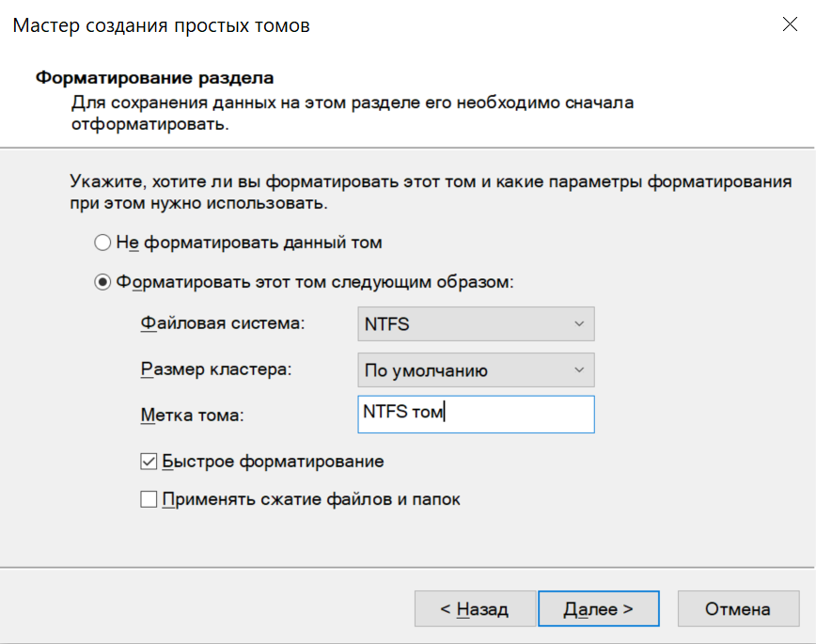816x644 pixels.
Task: Open cluster size list using its chevron arrow
Action: pos(578,370)
